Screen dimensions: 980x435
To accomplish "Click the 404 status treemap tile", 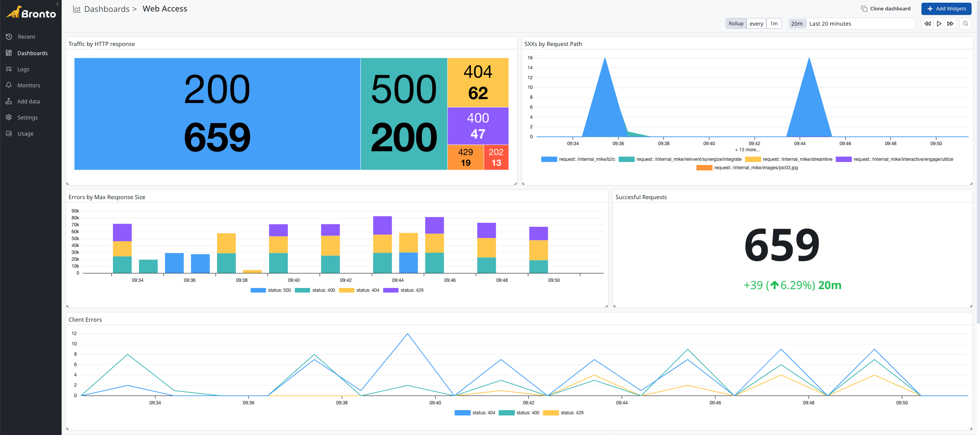I will coord(478,82).
